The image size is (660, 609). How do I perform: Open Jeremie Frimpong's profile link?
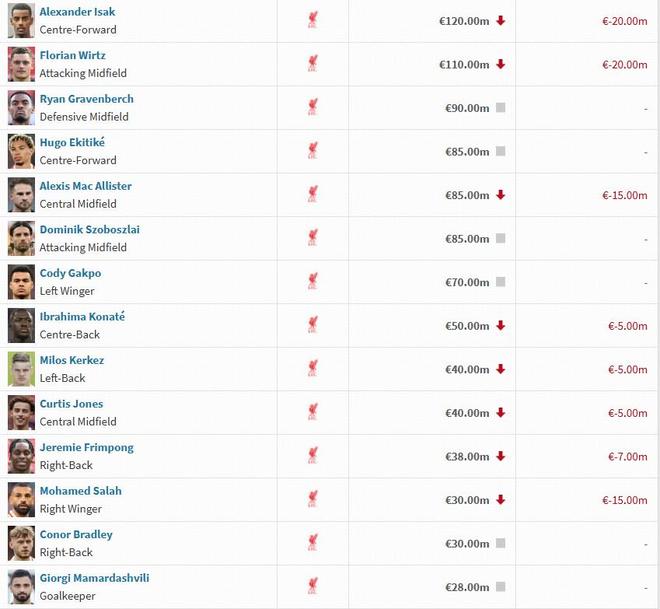click(86, 447)
